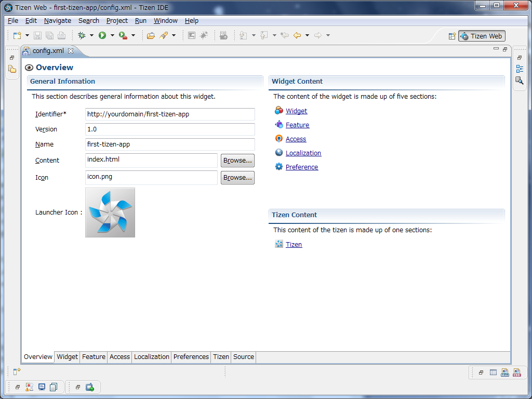This screenshot has width=532, height=399.
Task: Click Browse next to Icon field
Action: click(237, 178)
